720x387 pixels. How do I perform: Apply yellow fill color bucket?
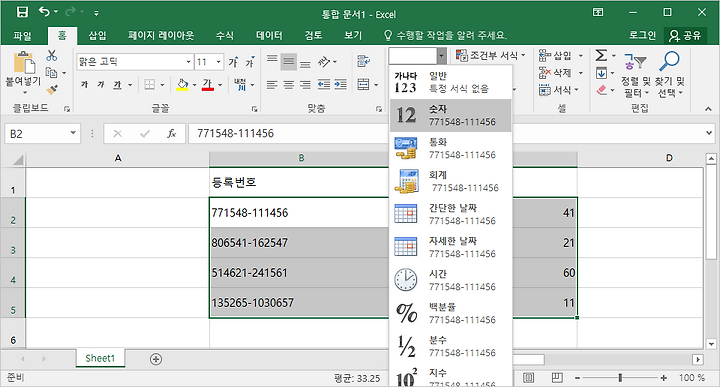tap(182, 84)
